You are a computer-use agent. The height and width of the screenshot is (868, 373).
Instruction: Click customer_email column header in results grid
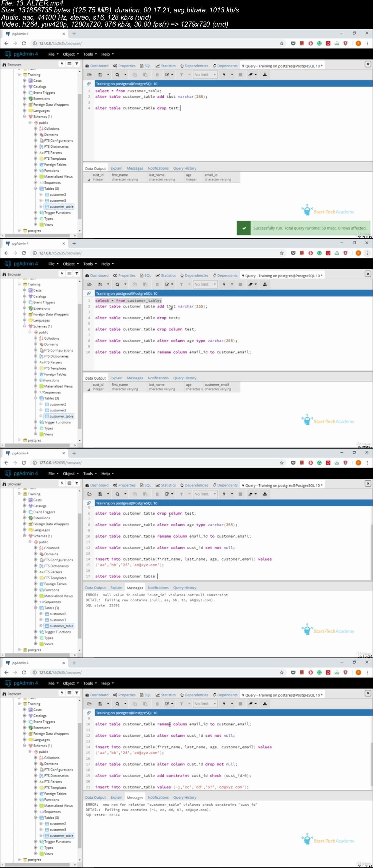click(x=221, y=387)
